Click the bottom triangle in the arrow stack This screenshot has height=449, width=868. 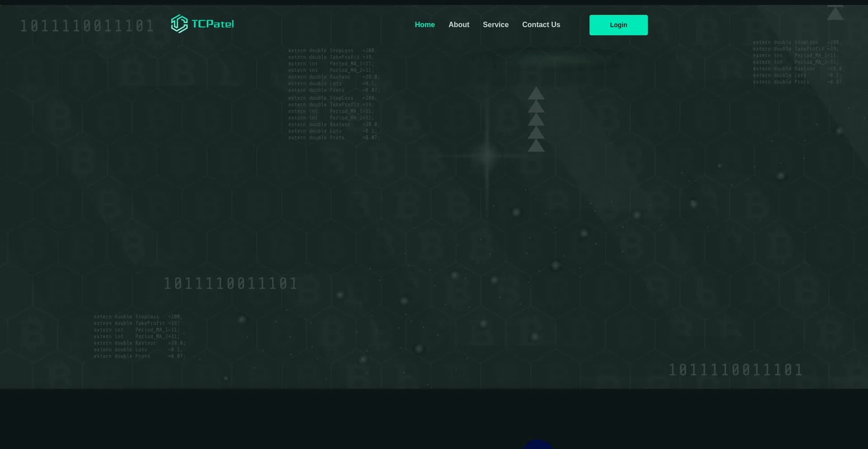click(x=536, y=146)
